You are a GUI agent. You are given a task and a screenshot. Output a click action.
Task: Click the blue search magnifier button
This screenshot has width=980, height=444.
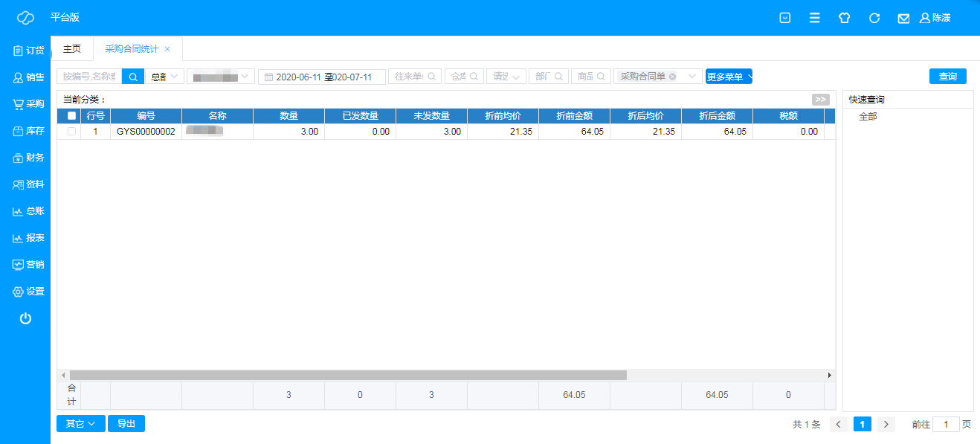click(x=133, y=77)
